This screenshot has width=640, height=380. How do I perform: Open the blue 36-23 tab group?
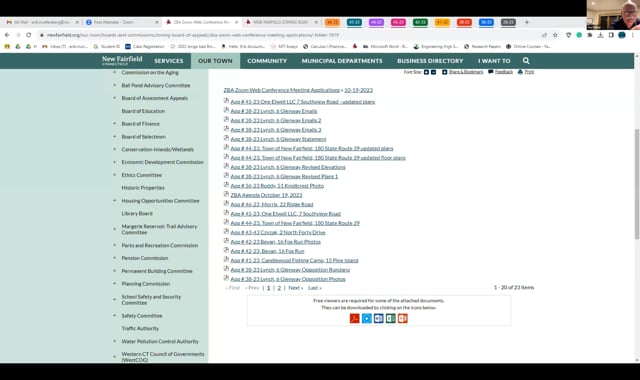486,22
